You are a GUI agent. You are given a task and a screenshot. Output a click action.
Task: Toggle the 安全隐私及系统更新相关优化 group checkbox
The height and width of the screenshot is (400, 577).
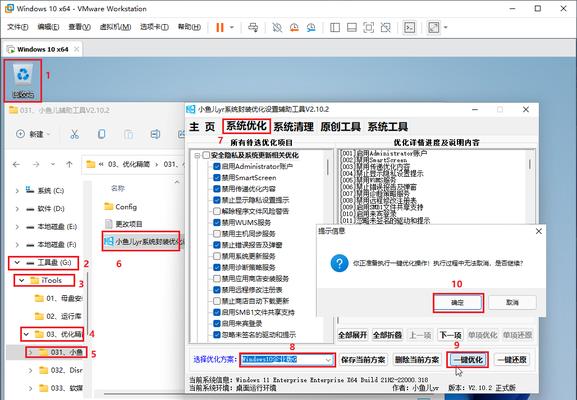click(x=206, y=156)
